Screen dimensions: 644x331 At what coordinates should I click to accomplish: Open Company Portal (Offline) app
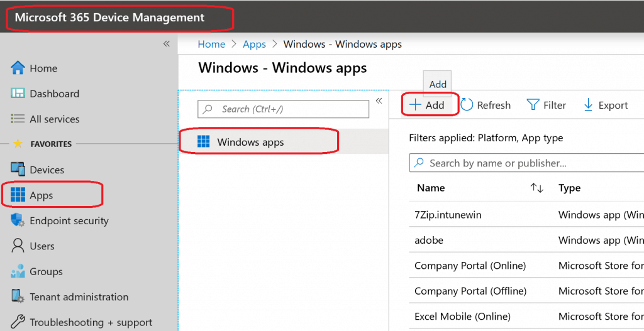tap(526, 291)
